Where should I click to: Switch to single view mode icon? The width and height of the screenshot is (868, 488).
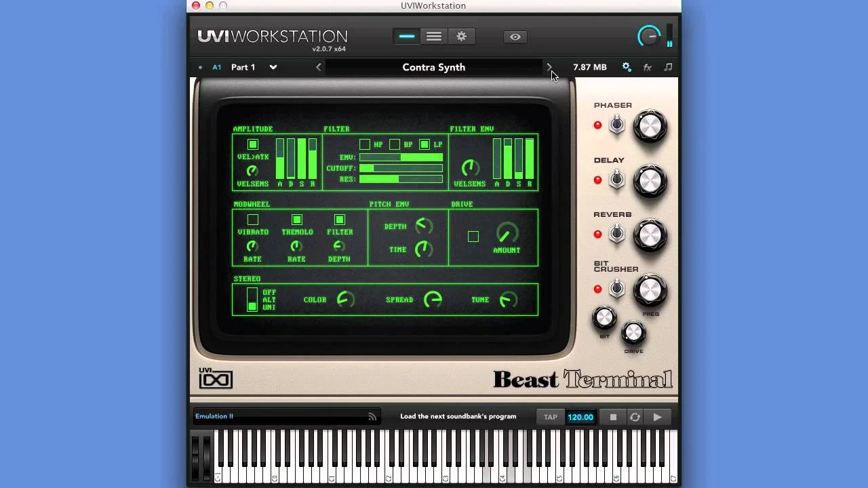407,37
